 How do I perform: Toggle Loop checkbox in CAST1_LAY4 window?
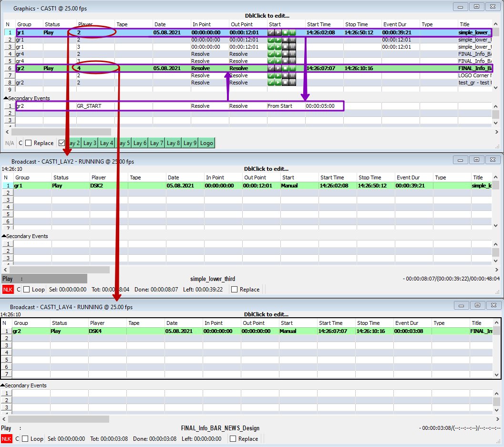[x=25, y=438]
